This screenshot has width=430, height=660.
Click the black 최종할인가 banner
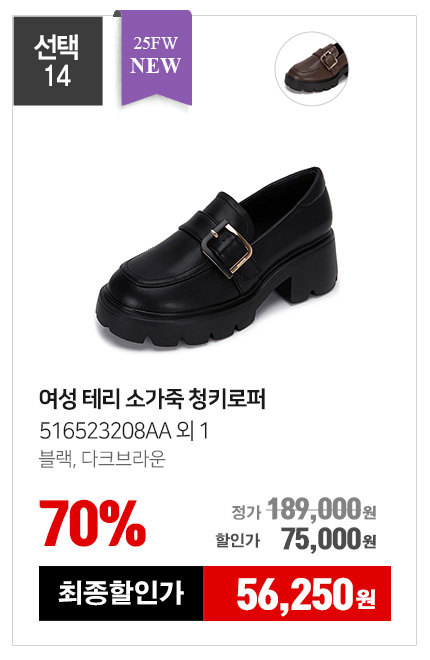(121, 593)
